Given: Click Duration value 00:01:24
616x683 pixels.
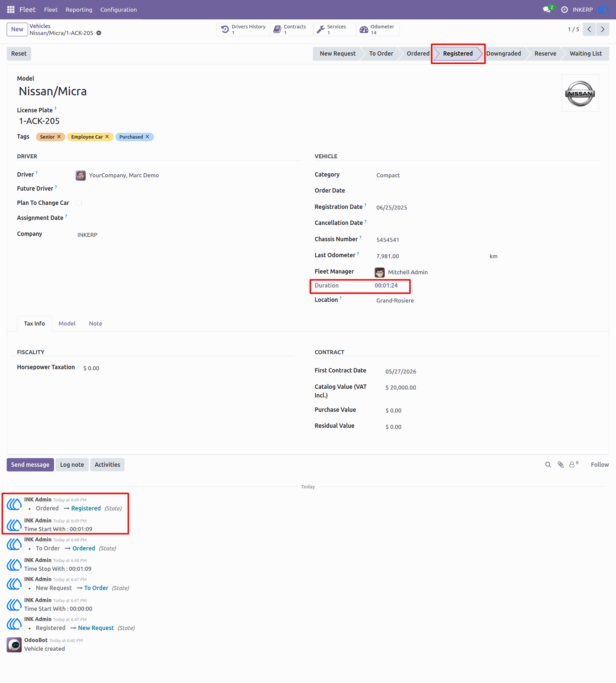Looking at the screenshot, I should tap(386, 285).
